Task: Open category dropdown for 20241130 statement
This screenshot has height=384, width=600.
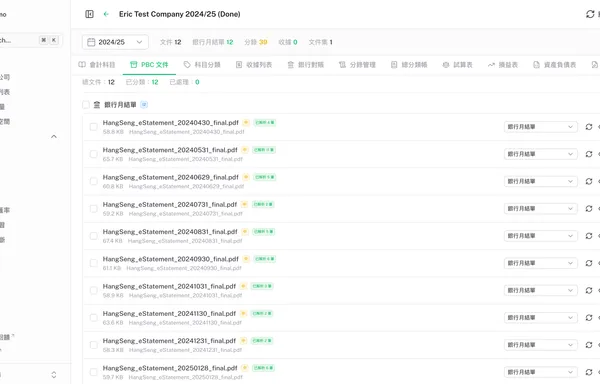Action: (x=540, y=318)
